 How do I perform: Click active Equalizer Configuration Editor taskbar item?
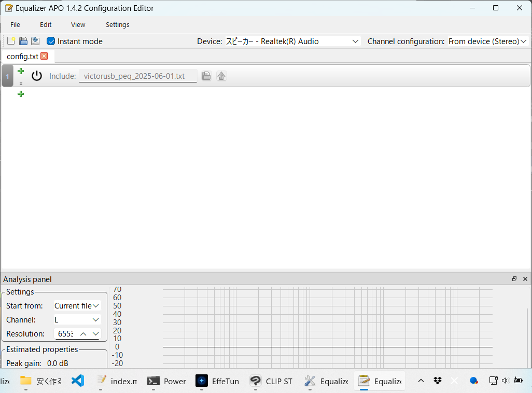click(x=380, y=381)
